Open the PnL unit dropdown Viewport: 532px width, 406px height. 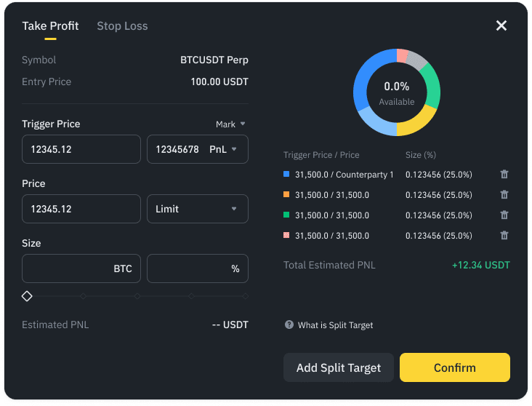[223, 149]
